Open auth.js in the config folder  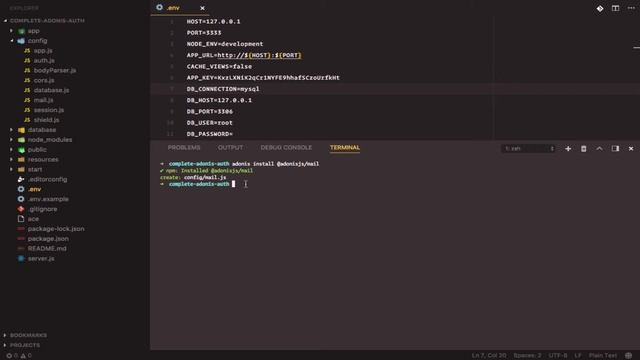(44, 60)
